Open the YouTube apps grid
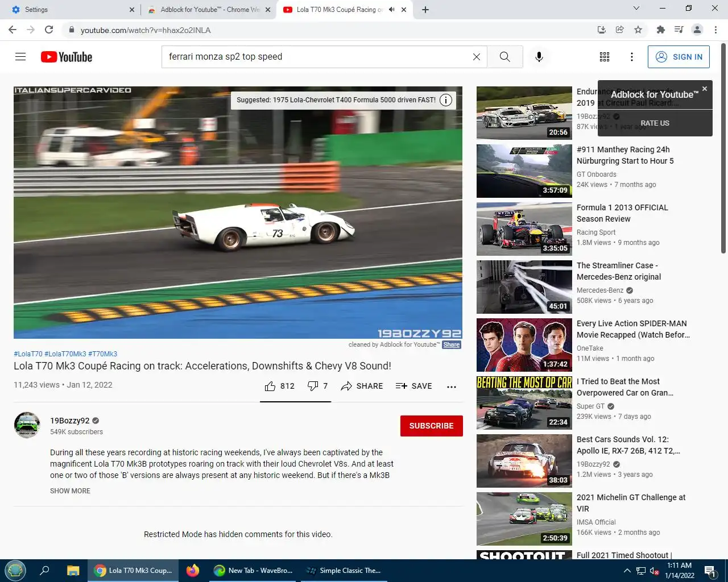 pyautogui.click(x=605, y=57)
